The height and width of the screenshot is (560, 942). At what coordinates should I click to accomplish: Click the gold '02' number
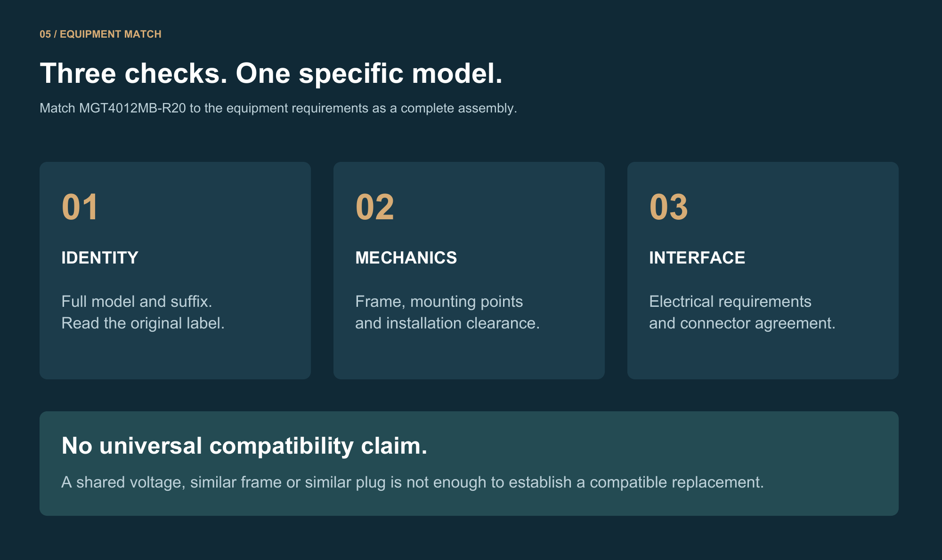point(375,207)
